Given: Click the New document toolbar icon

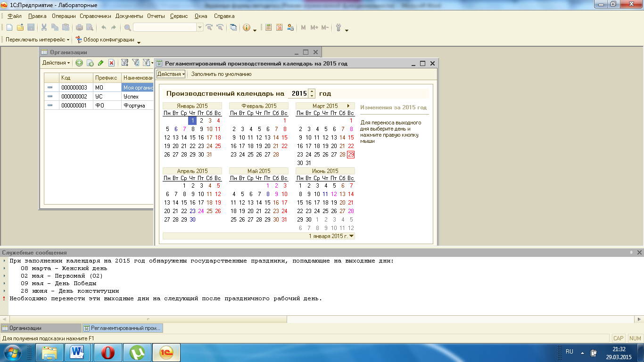Looking at the screenshot, I should (9, 27).
